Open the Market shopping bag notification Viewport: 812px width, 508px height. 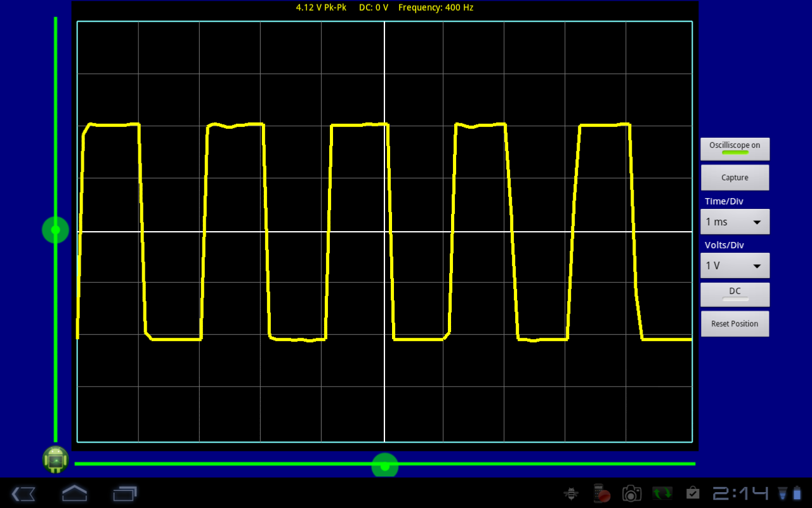pos(693,493)
